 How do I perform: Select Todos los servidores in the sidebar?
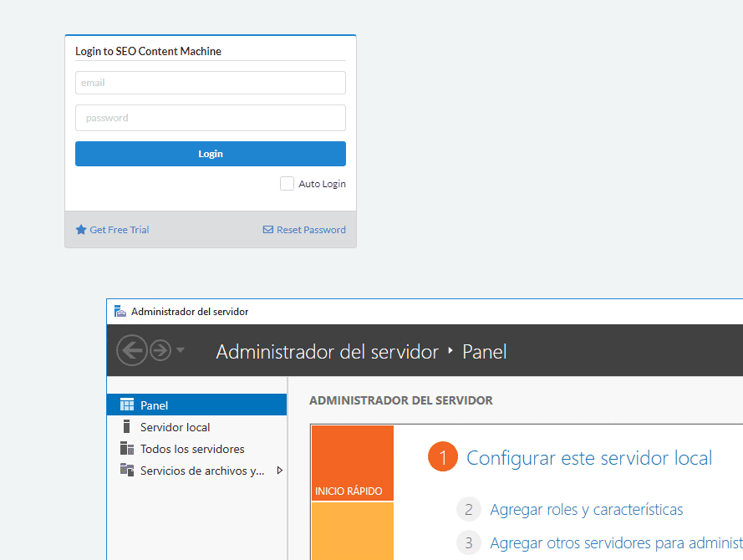196,449
